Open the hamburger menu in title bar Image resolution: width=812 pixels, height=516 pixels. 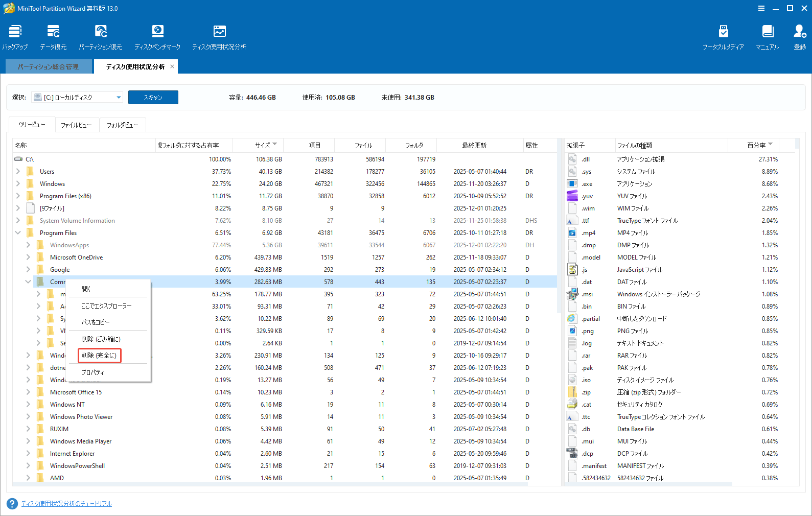761,8
